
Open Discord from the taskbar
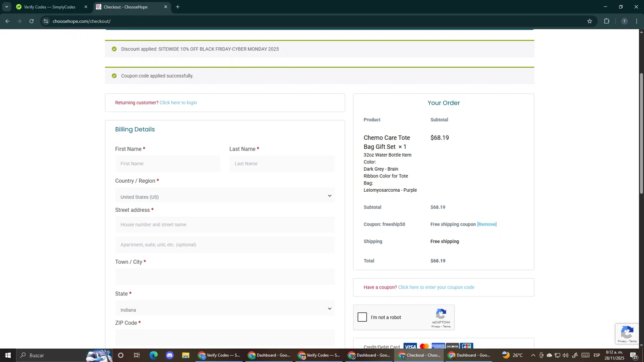tap(170, 355)
